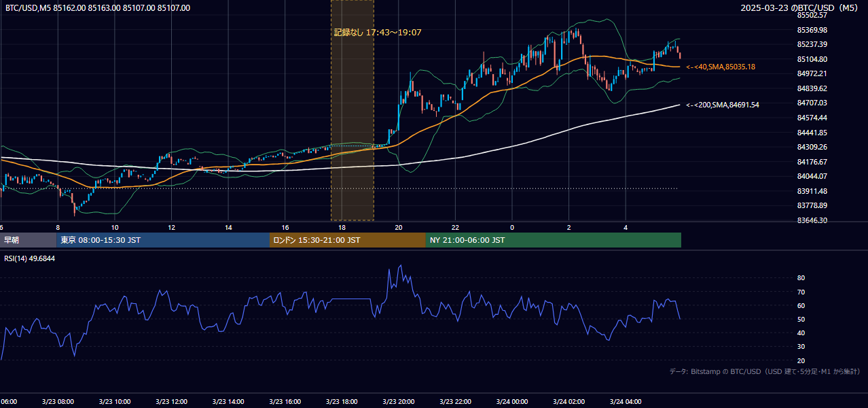Click hour tick 14 under price chart

(x=228, y=227)
